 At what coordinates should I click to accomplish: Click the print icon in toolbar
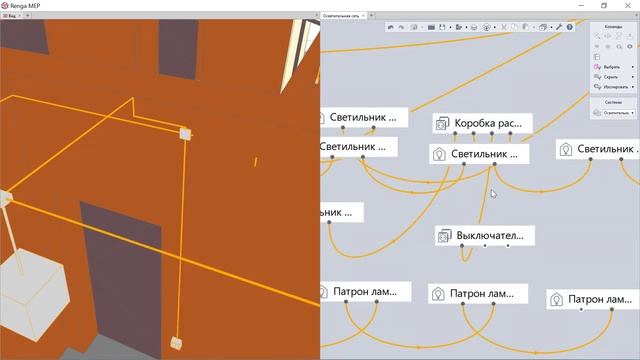(x=474, y=27)
